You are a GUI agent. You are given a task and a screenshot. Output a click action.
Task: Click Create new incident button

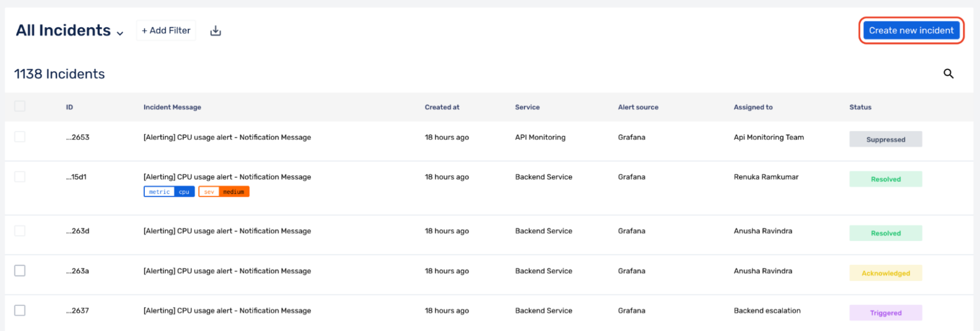point(911,31)
